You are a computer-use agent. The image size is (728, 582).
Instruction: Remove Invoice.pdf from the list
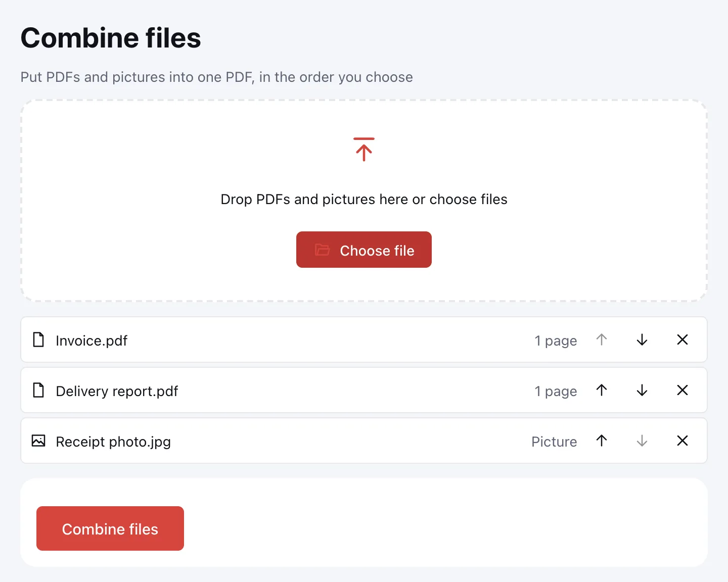coord(682,339)
